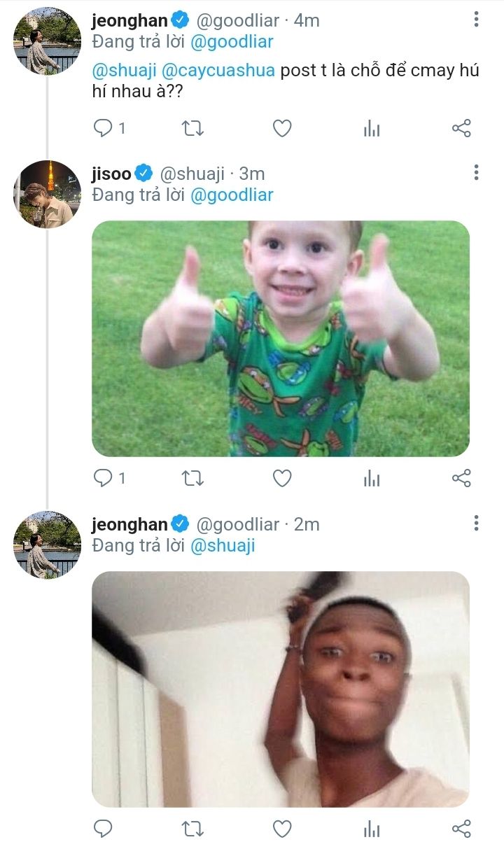504x849 pixels.
Task: Open more options on jeonghan's first tweet
Action: [476, 20]
